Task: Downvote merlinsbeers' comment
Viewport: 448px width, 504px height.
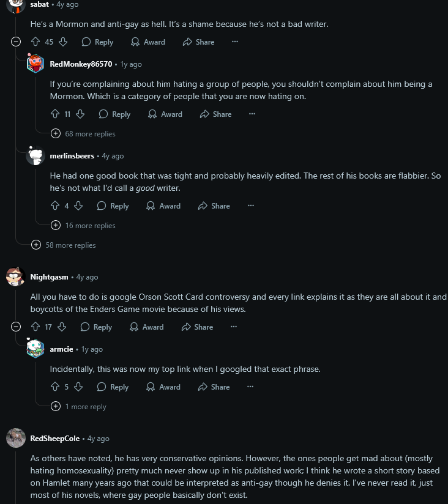Action: (x=79, y=206)
